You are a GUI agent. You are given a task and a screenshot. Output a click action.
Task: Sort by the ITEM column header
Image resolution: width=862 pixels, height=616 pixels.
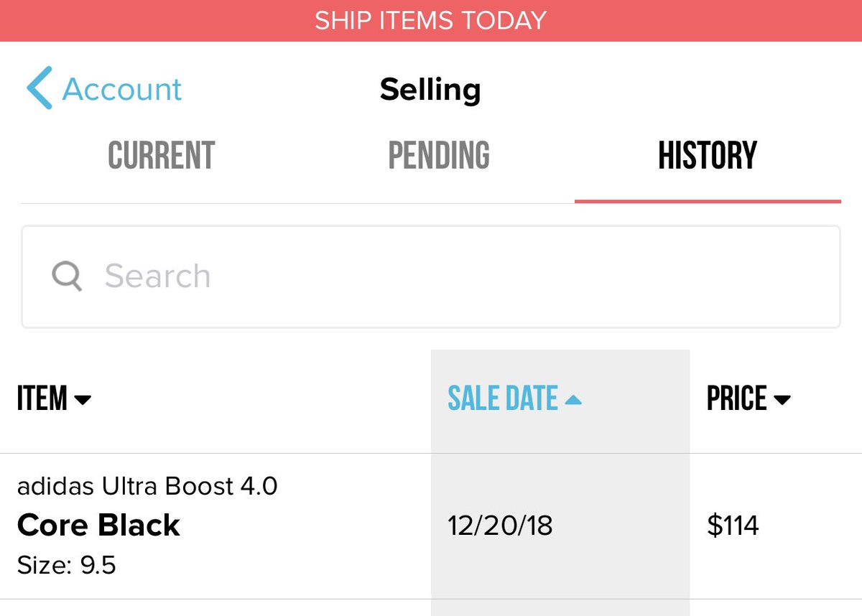pyautogui.click(x=42, y=399)
